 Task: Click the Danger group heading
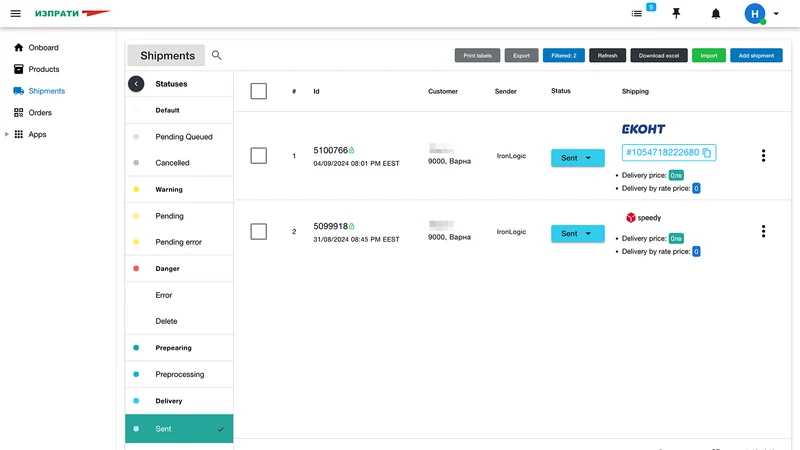167,268
